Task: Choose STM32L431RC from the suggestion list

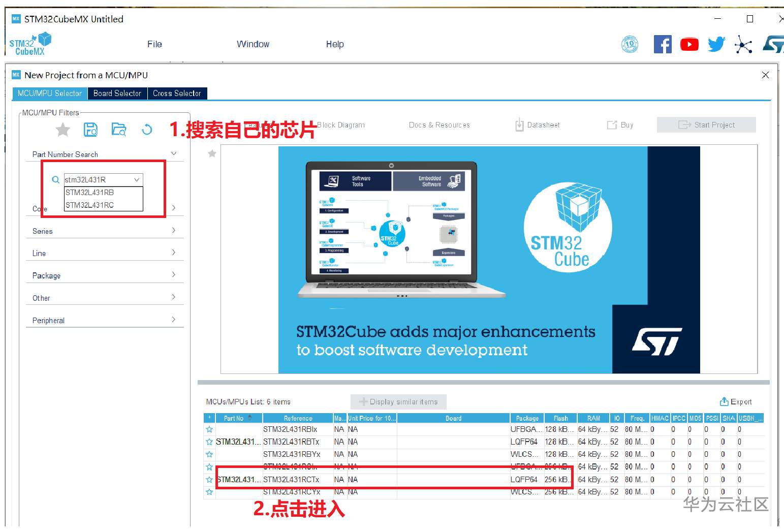Action: (x=104, y=205)
